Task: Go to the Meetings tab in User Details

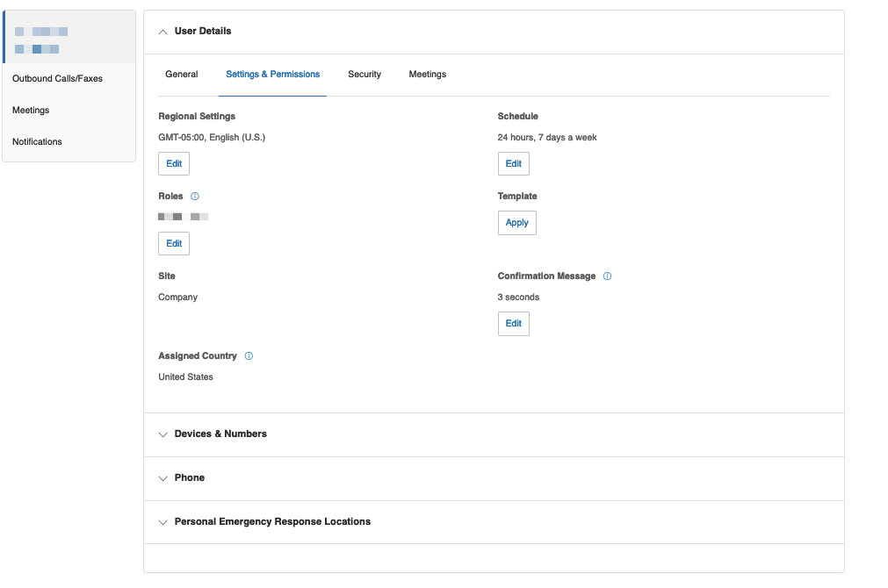Action: click(x=428, y=75)
